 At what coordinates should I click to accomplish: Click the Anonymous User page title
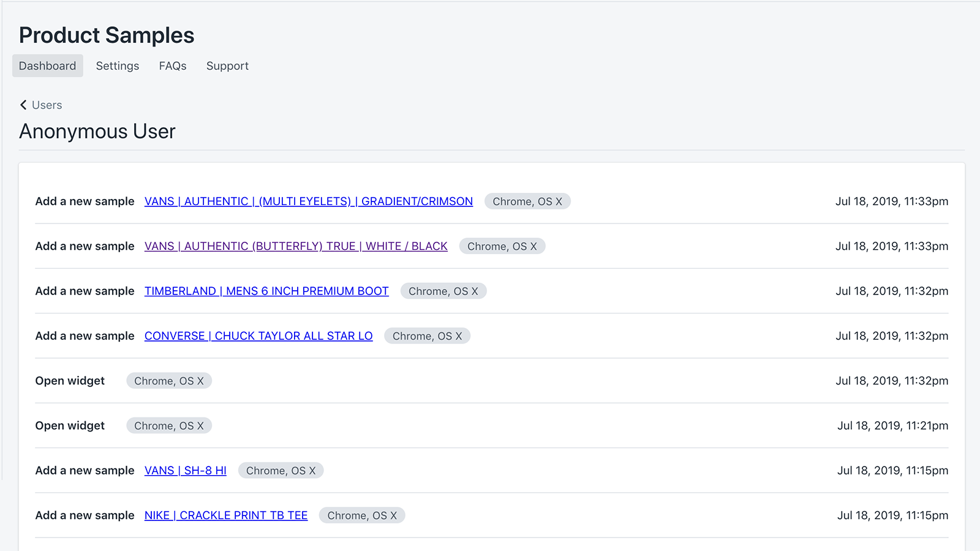97,131
